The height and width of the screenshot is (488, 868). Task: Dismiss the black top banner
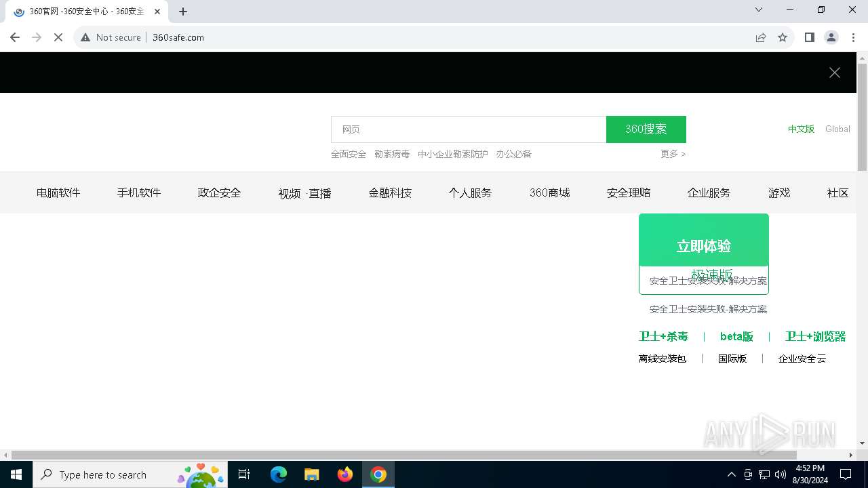coord(835,73)
